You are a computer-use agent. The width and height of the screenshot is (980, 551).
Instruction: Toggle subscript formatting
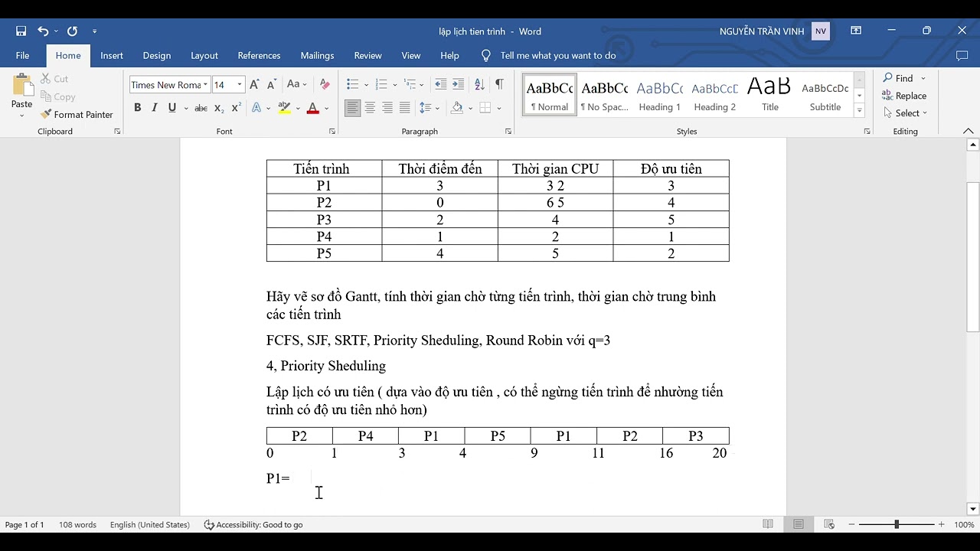(219, 108)
